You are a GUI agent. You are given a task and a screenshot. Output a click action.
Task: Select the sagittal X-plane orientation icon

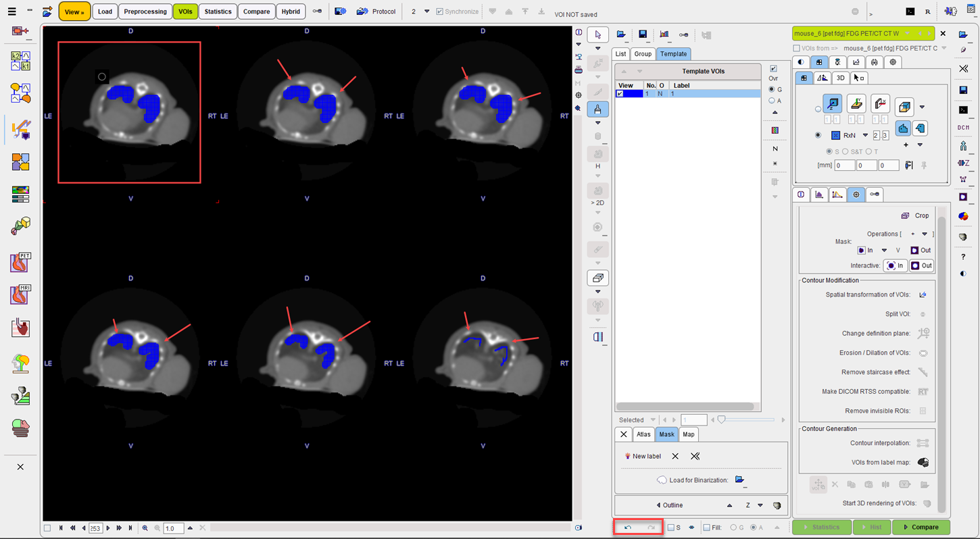[x=879, y=103]
